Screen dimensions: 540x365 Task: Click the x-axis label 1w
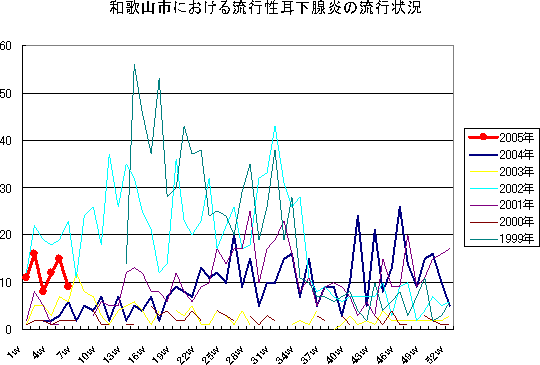pyautogui.click(x=14, y=352)
